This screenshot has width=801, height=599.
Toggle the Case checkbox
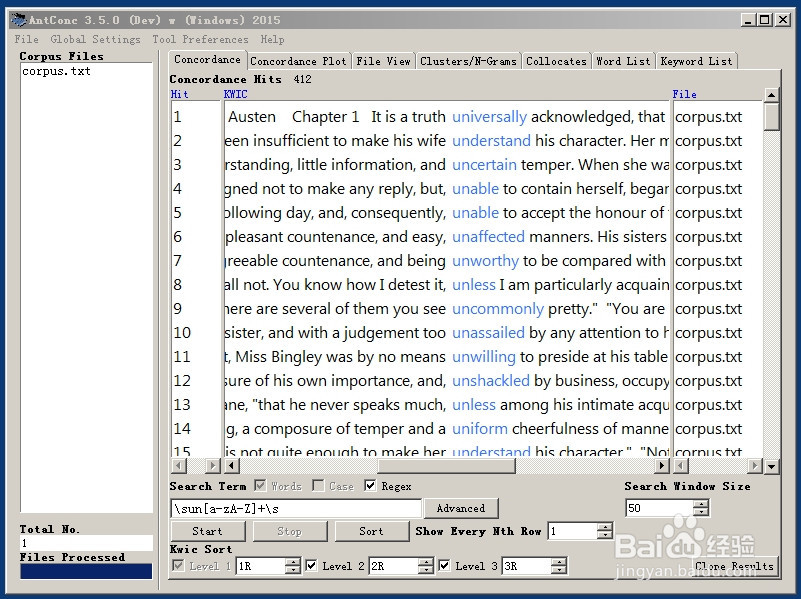[x=318, y=486]
